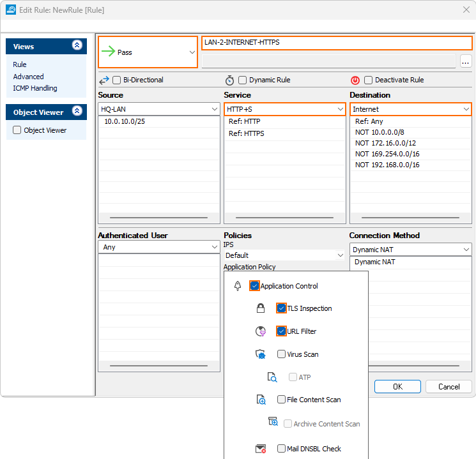Close the Edit Rule dialog

click(466, 10)
